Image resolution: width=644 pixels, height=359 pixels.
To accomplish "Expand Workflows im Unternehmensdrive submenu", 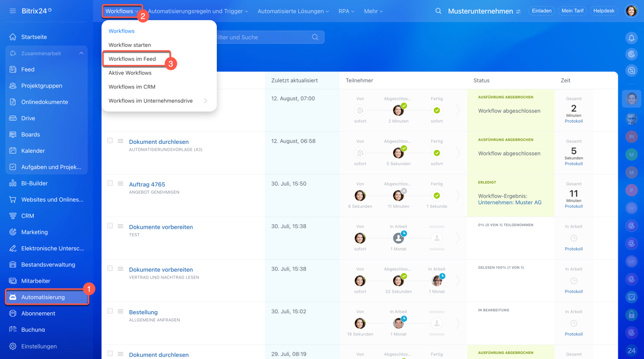I will point(205,101).
